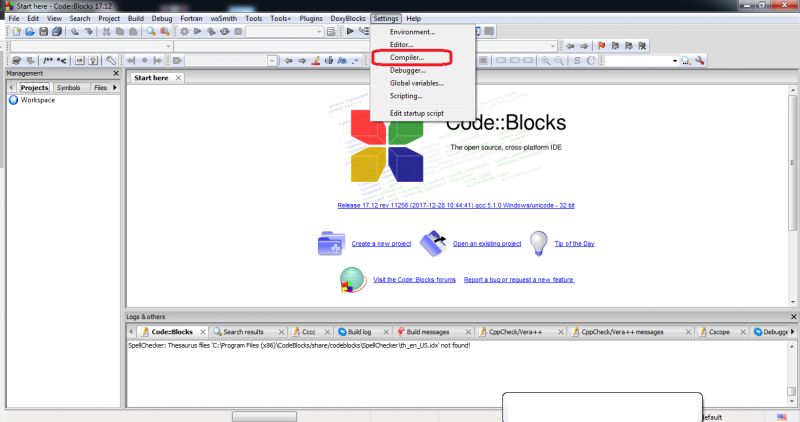Image resolution: width=800 pixels, height=422 pixels.
Task: Open the search text combo box arrow
Action: [x=674, y=61]
